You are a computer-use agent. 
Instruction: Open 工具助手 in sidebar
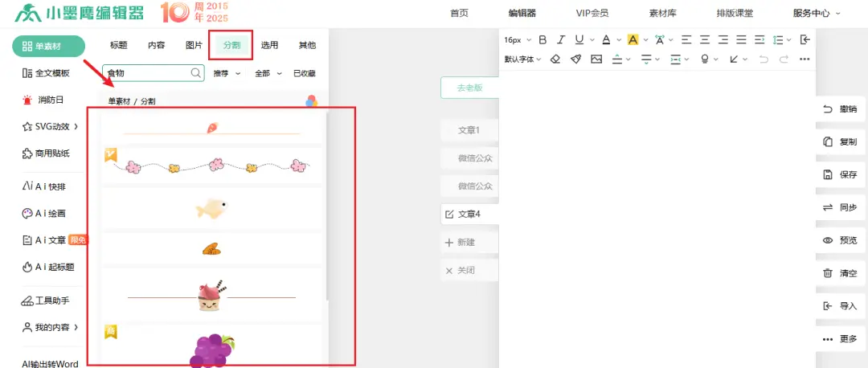pos(45,301)
